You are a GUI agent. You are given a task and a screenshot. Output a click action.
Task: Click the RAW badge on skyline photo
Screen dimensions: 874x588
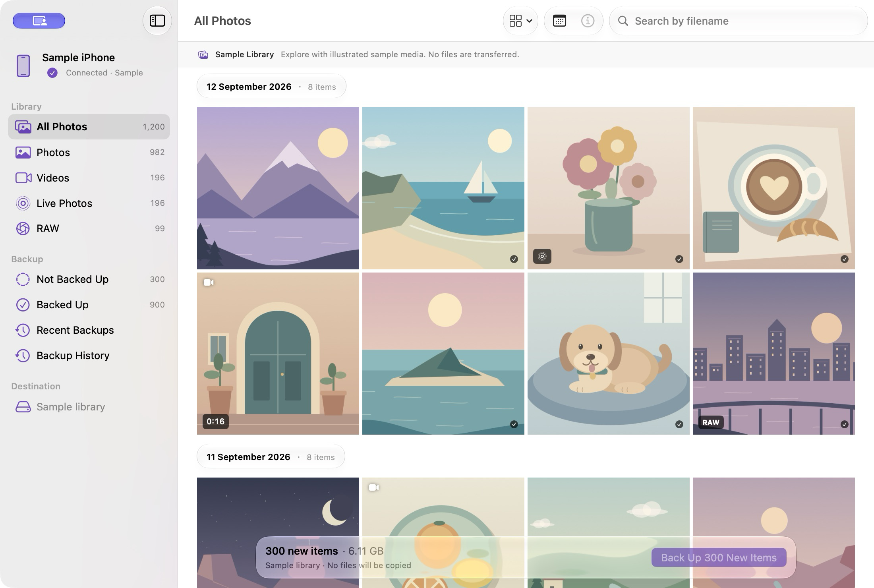[x=711, y=422]
